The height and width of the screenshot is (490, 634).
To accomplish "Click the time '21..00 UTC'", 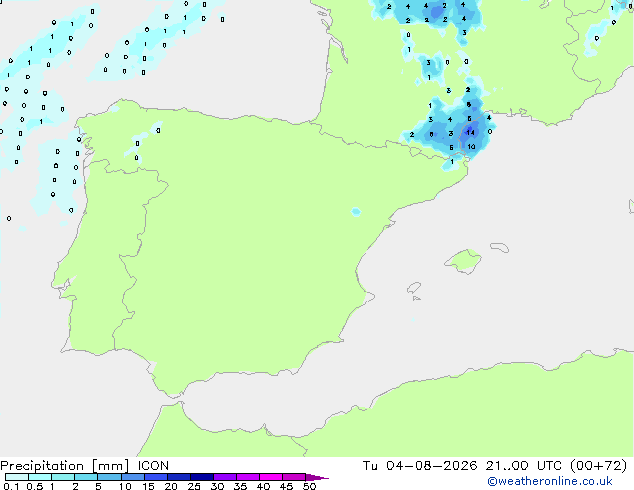I will click(524, 466).
